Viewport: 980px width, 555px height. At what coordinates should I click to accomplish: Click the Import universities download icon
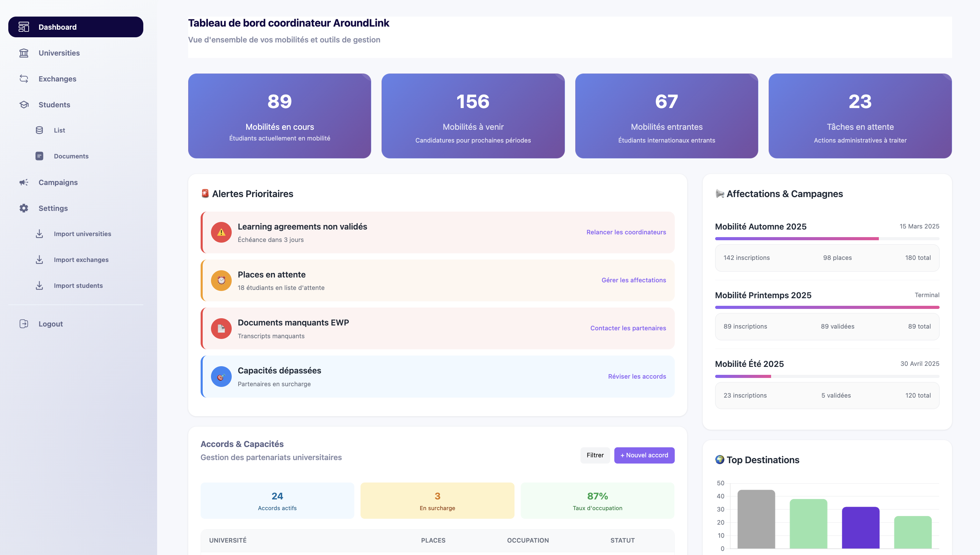pos(39,234)
